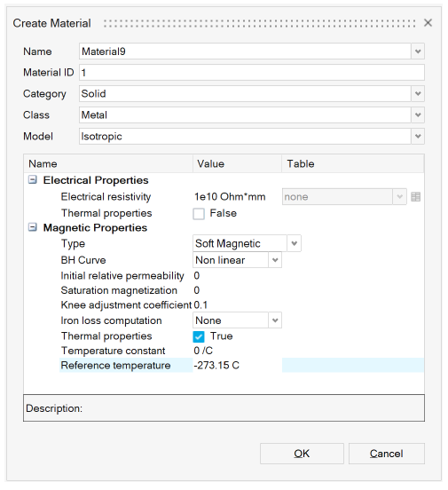This screenshot has width=448, height=490.
Task: Click the OK button
Action: point(302,454)
